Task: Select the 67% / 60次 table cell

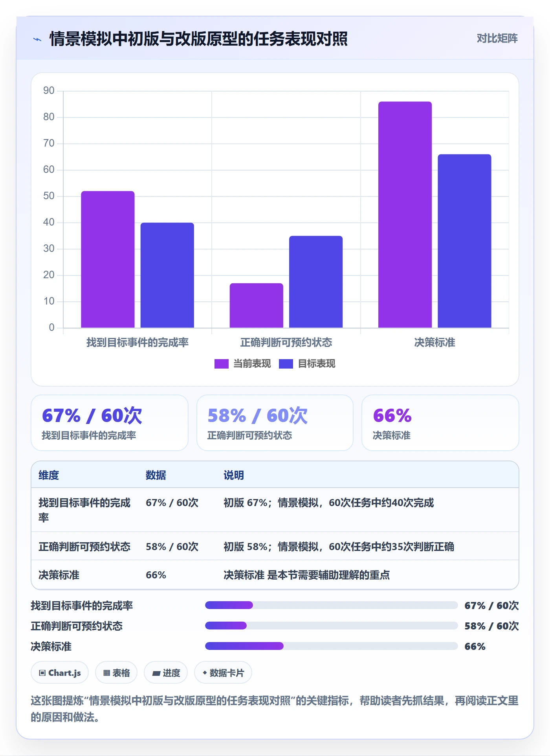Action: pyautogui.click(x=172, y=503)
